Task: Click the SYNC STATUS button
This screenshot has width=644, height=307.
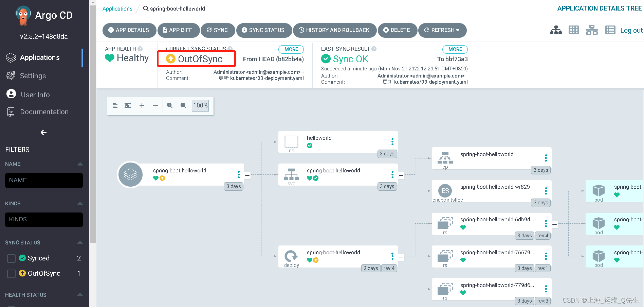Action: (x=264, y=30)
